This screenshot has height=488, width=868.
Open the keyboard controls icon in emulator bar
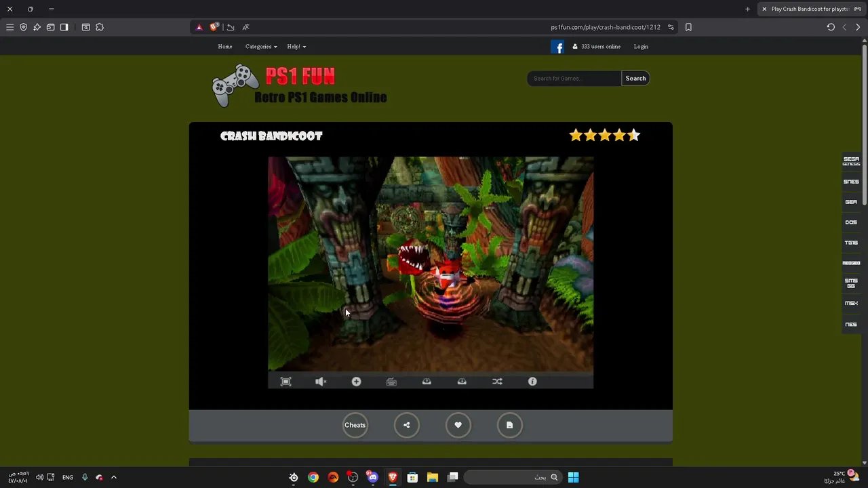[391, 382]
